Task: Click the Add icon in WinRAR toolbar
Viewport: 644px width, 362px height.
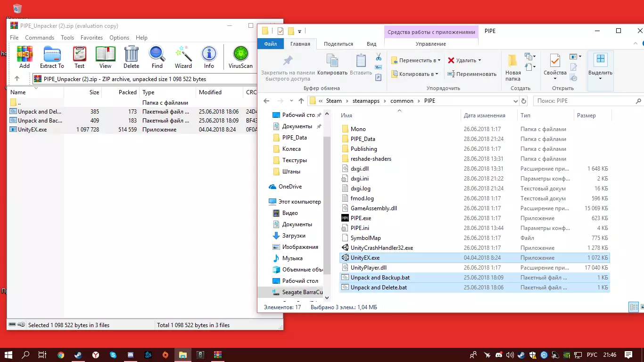Action: (25, 57)
